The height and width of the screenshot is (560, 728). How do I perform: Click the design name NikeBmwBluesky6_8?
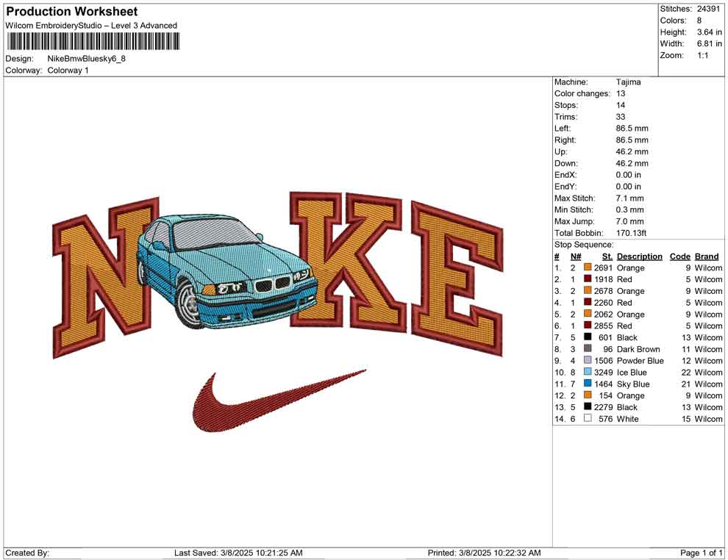pos(86,59)
